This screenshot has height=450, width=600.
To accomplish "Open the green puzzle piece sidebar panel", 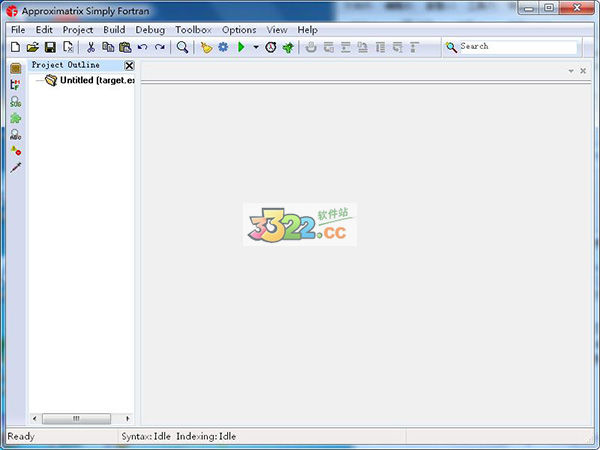I will pos(16,118).
